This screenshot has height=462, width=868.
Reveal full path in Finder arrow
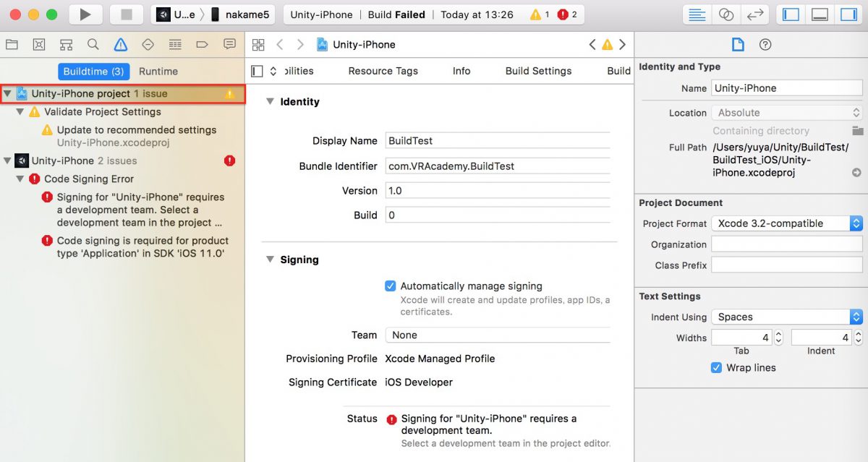point(856,172)
